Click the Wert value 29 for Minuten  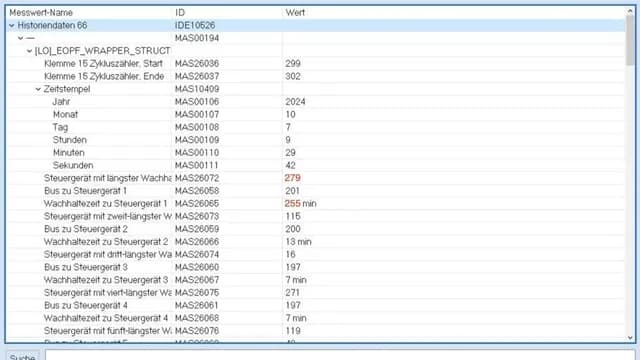[291, 153]
